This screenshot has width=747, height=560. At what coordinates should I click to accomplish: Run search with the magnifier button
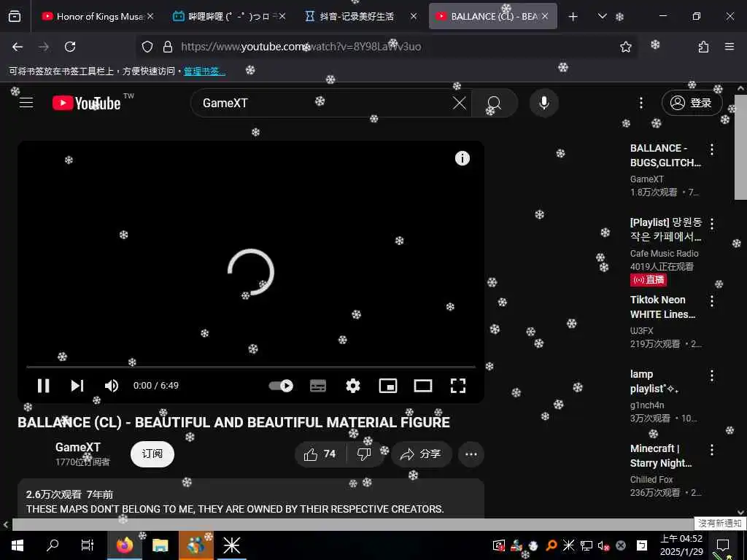494,103
